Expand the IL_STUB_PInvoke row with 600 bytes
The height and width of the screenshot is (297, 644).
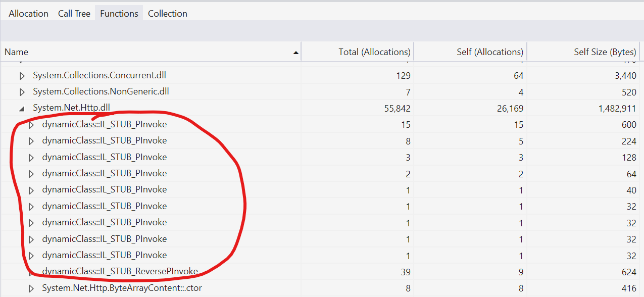[x=31, y=125]
